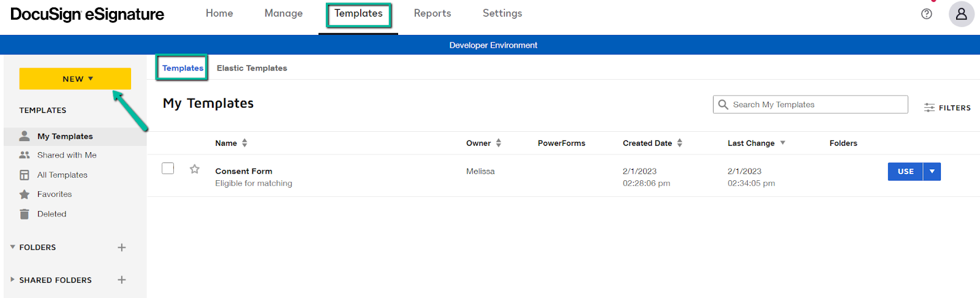
Task: Click the Name column header
Action: pos(226,143)
